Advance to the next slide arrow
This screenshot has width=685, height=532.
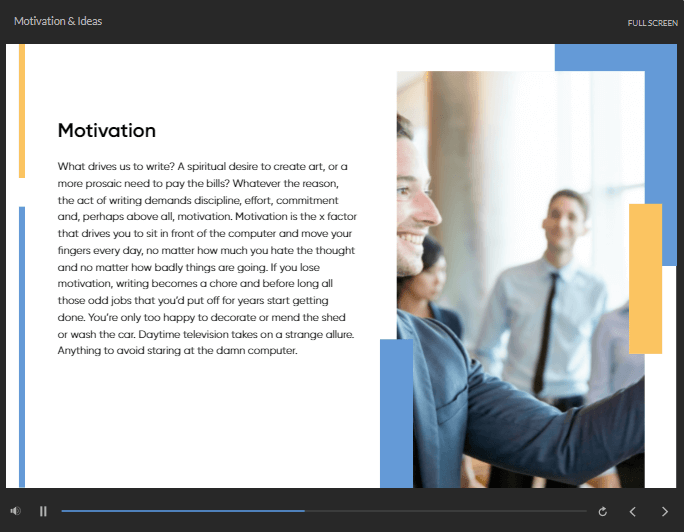point(665,511)
